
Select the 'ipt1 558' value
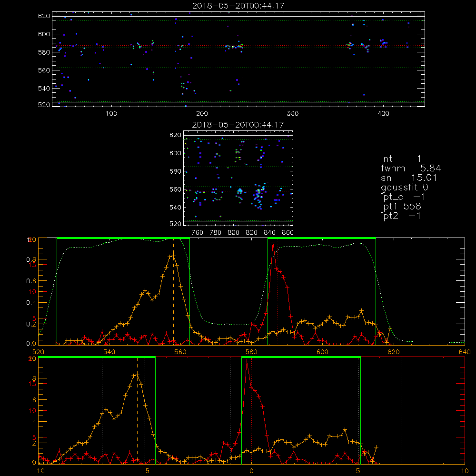point(401,207)
